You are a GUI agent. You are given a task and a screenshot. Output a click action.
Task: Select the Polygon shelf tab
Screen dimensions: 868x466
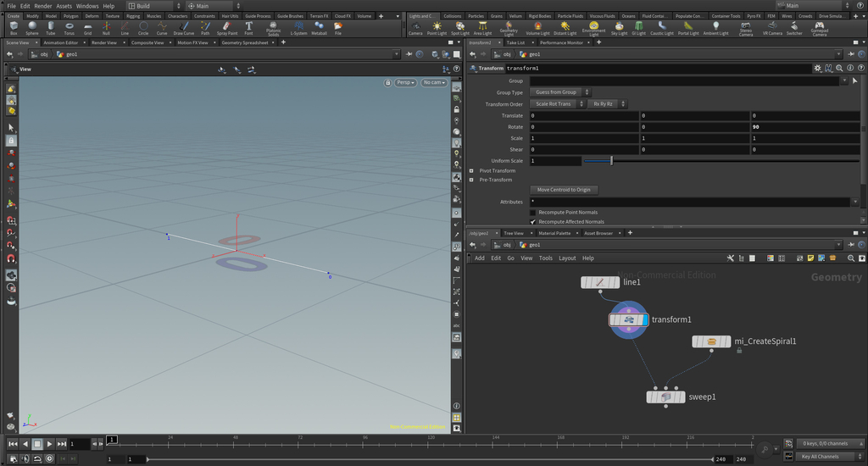pyautogui.click(x=71, y=16)
